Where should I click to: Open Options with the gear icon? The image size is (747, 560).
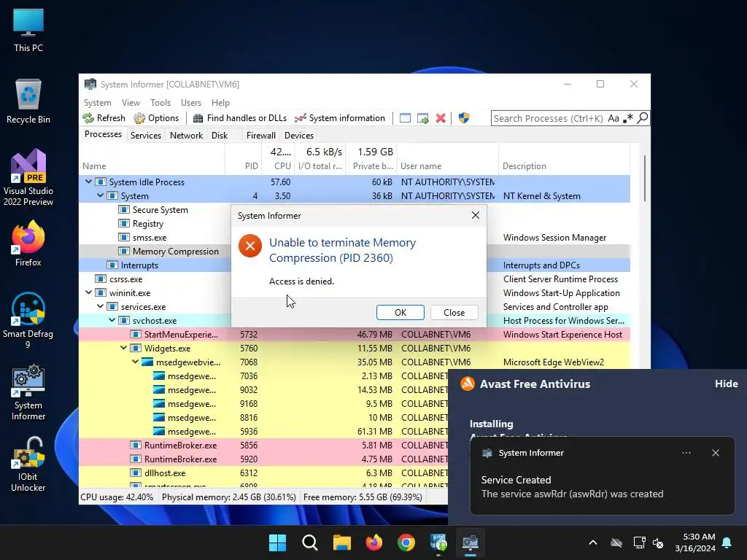coord(139,118)
